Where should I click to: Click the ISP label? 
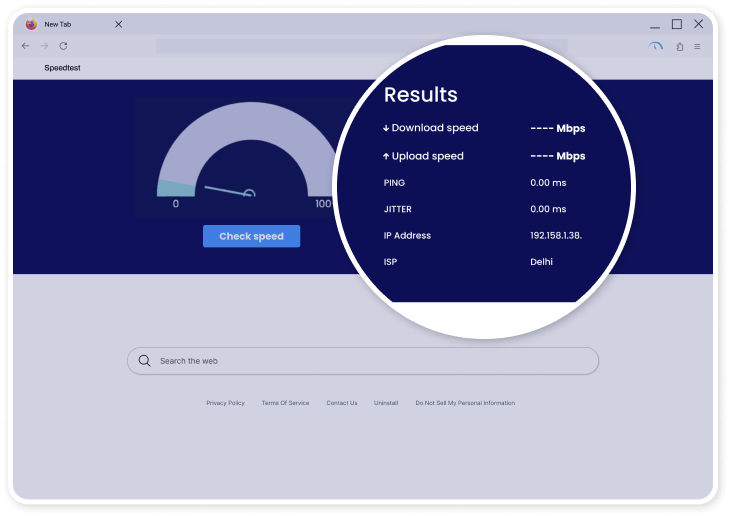(x=390, y=262)
